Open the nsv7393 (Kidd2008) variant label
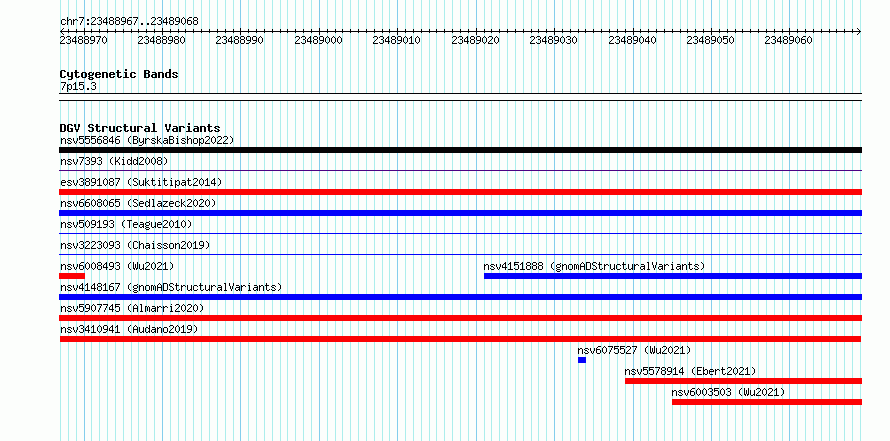Viewport: 890px width, 441px height. (114, 161)
